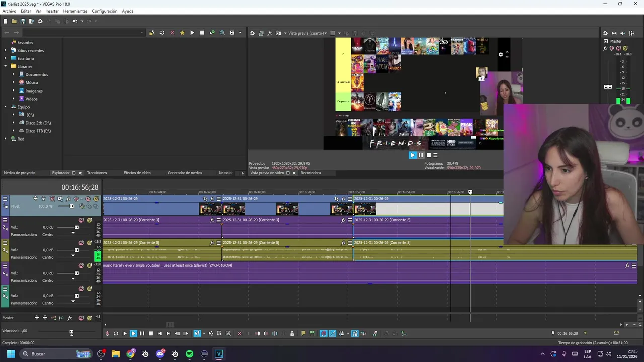Save the project with the floppy disk icon
The height and width of the screenshot is (362, 644).
point(23,21)
